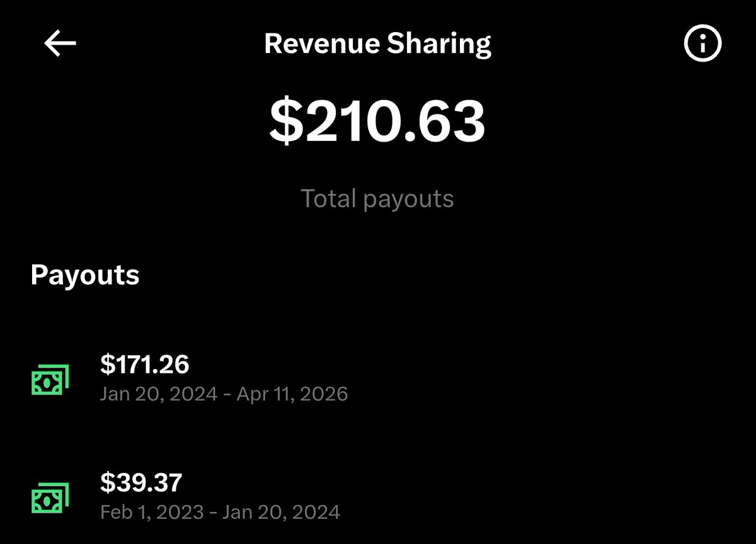The image size is (756, 544).
Task: Select the Total payouts label
Action: pyautogui.click(x=377, y=198)
